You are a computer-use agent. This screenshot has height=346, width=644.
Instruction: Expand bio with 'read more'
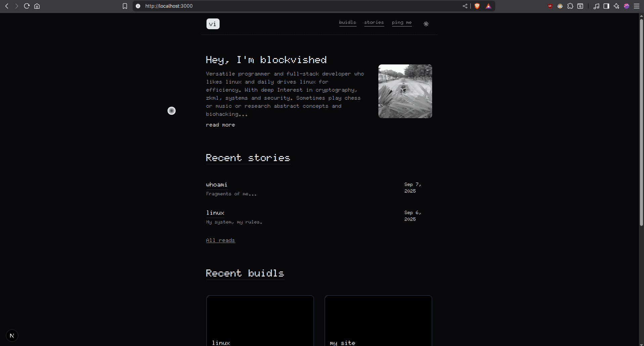point(220,125)
